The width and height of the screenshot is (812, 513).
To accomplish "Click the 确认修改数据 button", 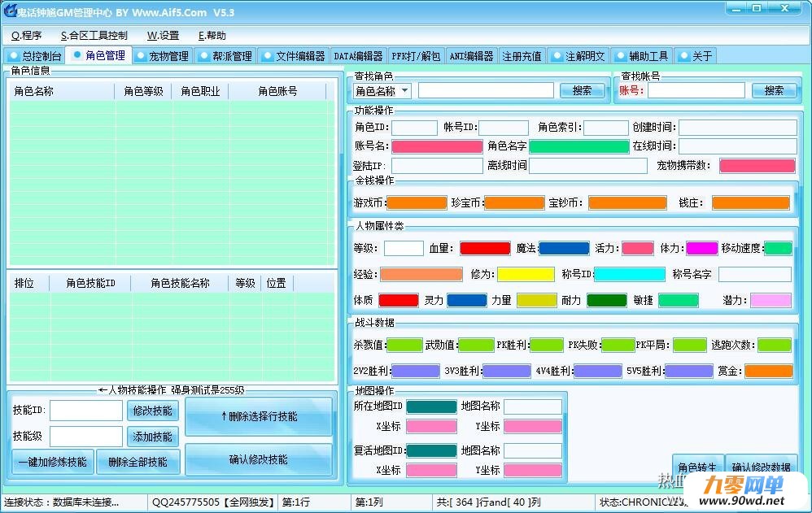I will point(761,467).
